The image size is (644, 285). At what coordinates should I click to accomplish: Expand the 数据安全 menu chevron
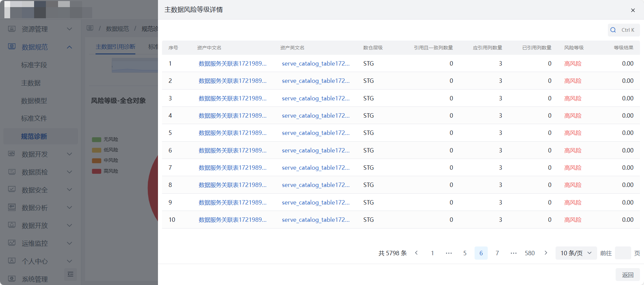click(x=70, y=190)
